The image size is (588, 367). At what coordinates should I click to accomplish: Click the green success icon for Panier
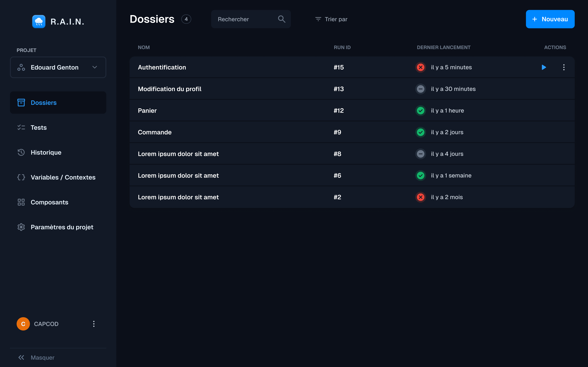pyautogui.click(x=420, y=110)
